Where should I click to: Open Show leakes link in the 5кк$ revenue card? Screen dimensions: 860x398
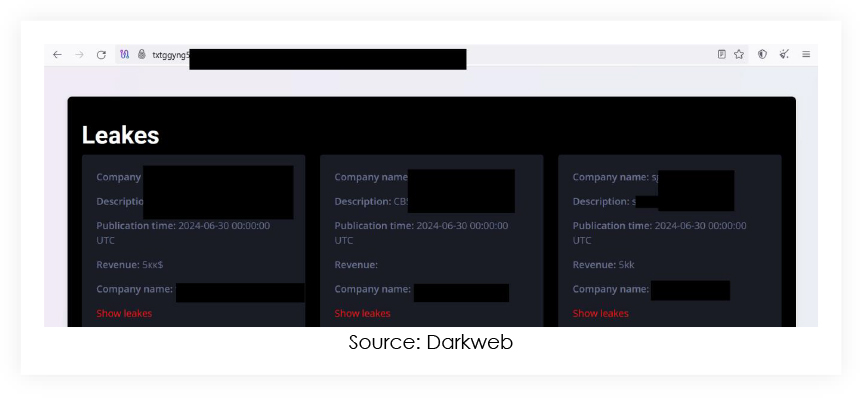pos(124,313)
